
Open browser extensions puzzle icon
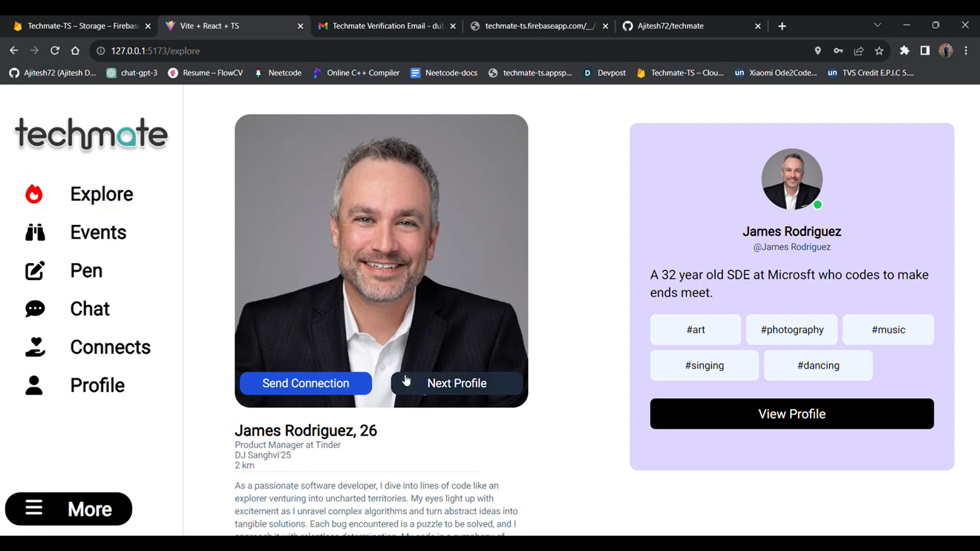904,51
